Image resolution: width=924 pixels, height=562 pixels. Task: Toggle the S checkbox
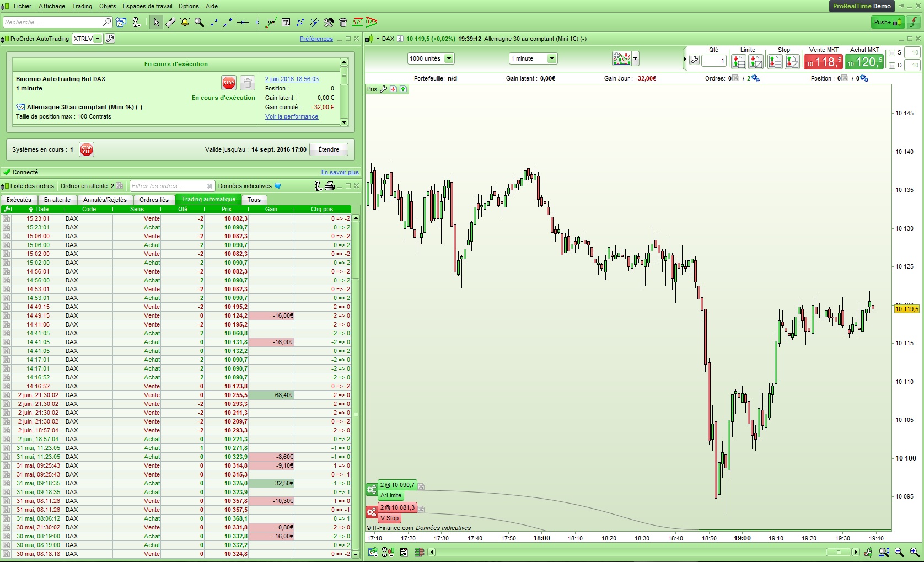892,53
